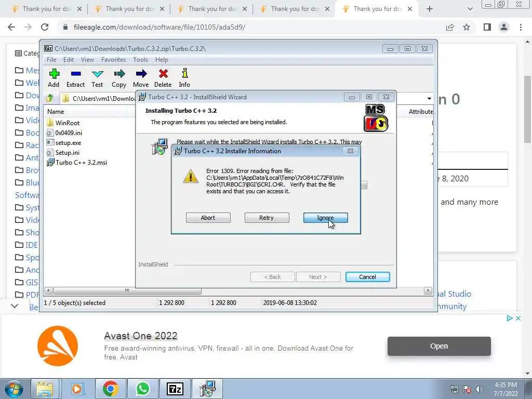Viewport: 532px width, 399px height.
Task: Close the Installer Information dialog
Action: click(x=351, y=151)
